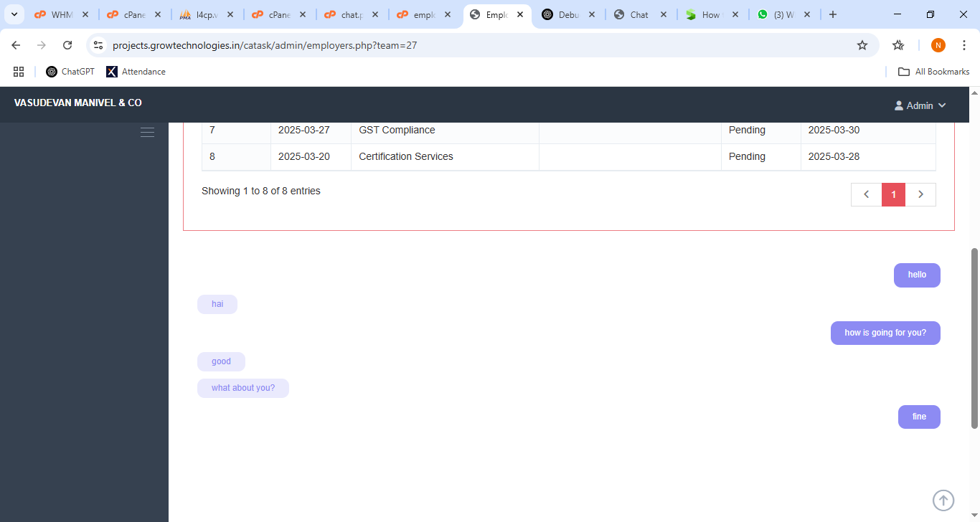Open the site information icon in address bar
This screenshot has height=522, width=980.
point(98,45)
